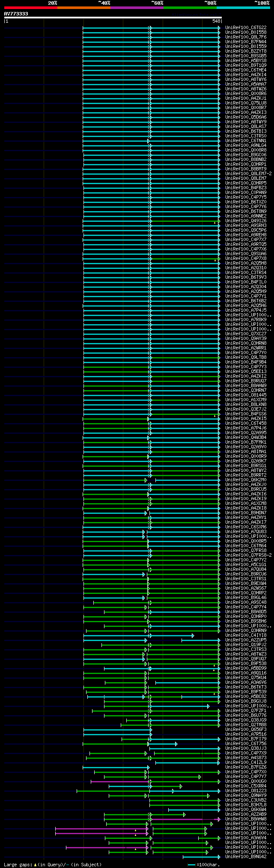Image resolution: width=274 pixels, height=868 pixels.
Task: Open hit UniRef100_A3A6V4
Action: (x=246, y=838)
